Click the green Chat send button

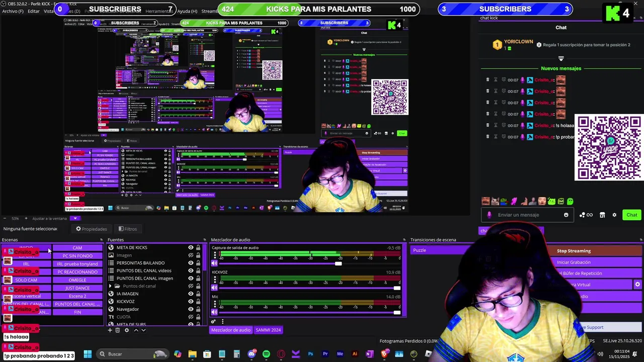[x=631, y=215]
